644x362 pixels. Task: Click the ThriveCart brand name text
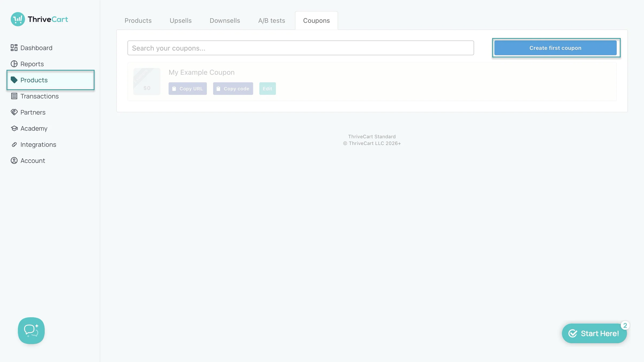click(48, 19)
